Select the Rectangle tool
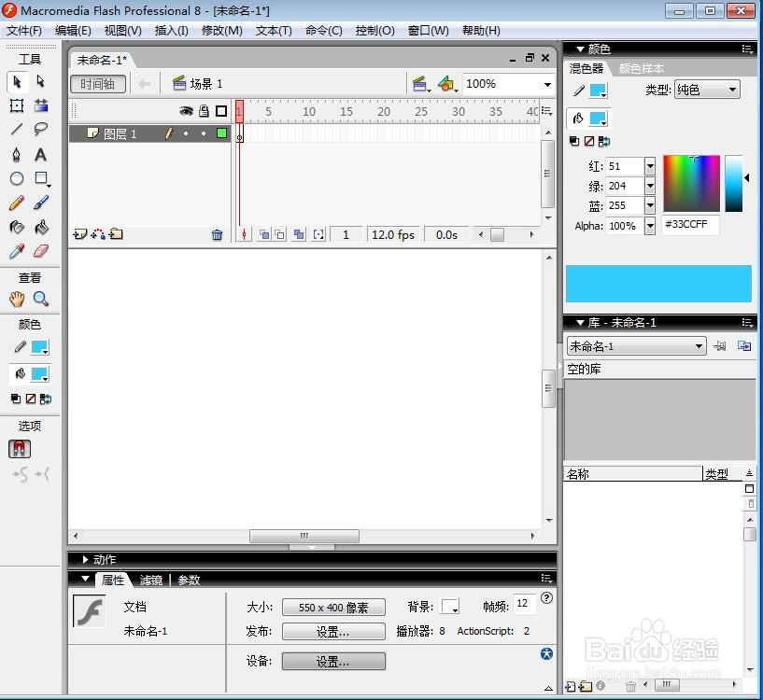The image size is (763, 700). [x=42, y=178]
